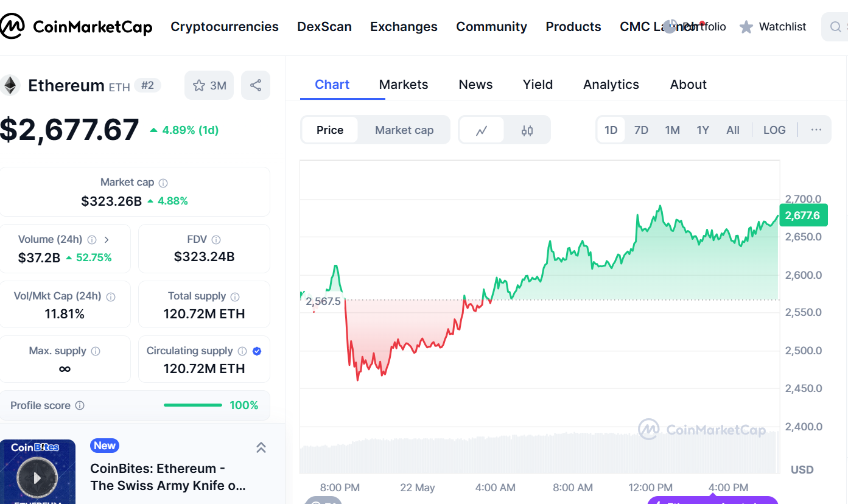Toggle Market cap view on chart
The height and width of the screenshot is (504, 848).
[x=404, y=130]
